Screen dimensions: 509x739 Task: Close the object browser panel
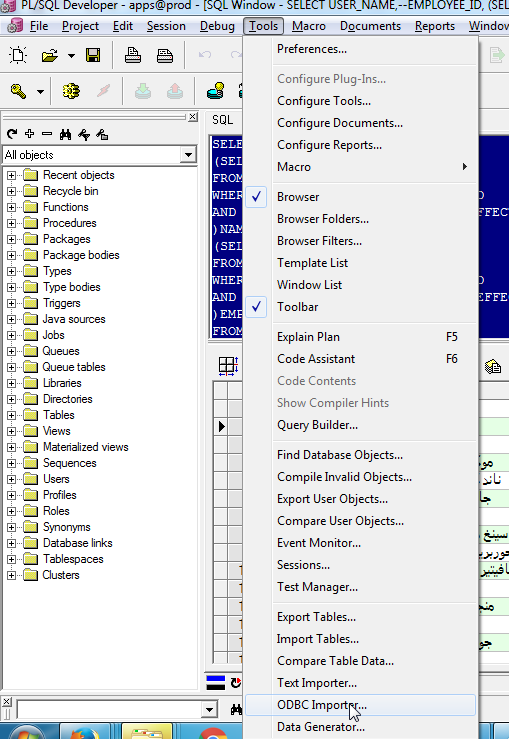(192, 117)
